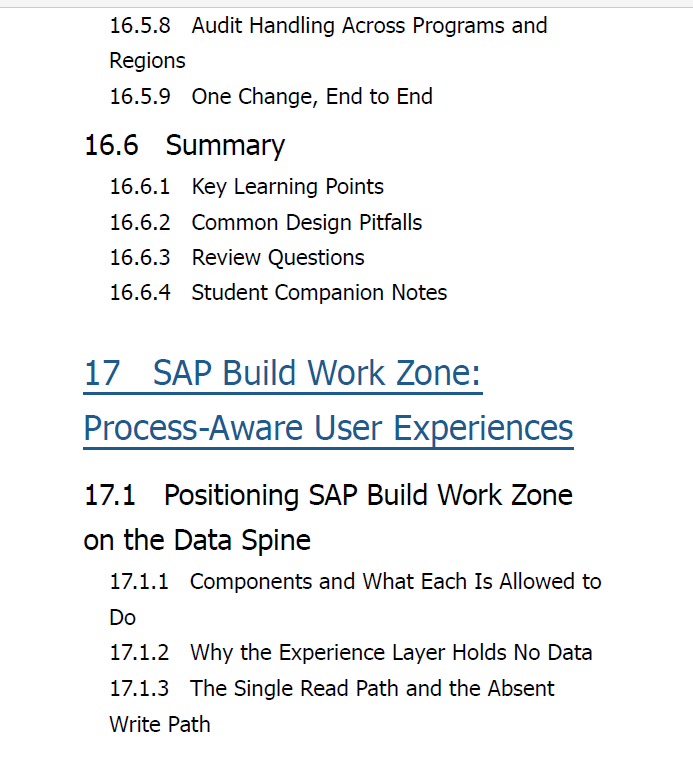Open 17.1.2 Why the Experience Layer Holds No Data

point(351,653)
